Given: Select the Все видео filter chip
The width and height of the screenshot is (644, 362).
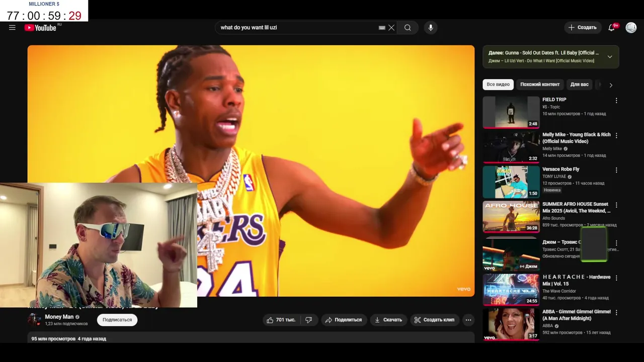Looking at the screenshot, I should coord(498,84).
